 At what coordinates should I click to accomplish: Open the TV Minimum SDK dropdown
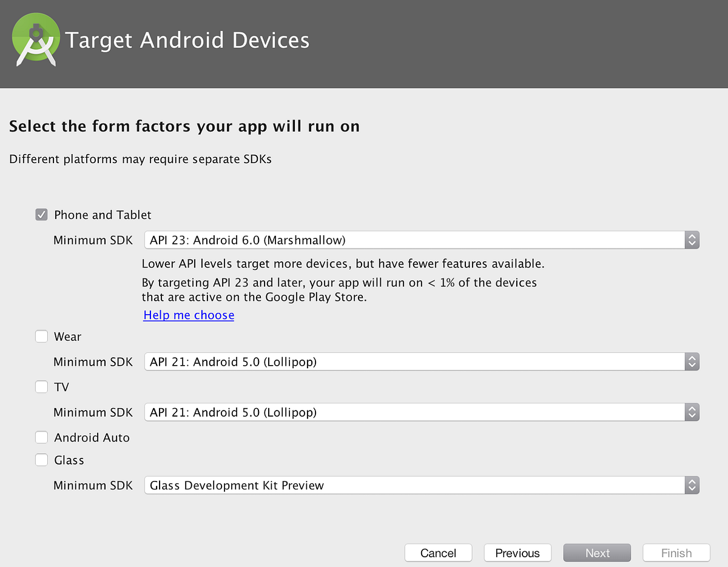click(422, 412)
